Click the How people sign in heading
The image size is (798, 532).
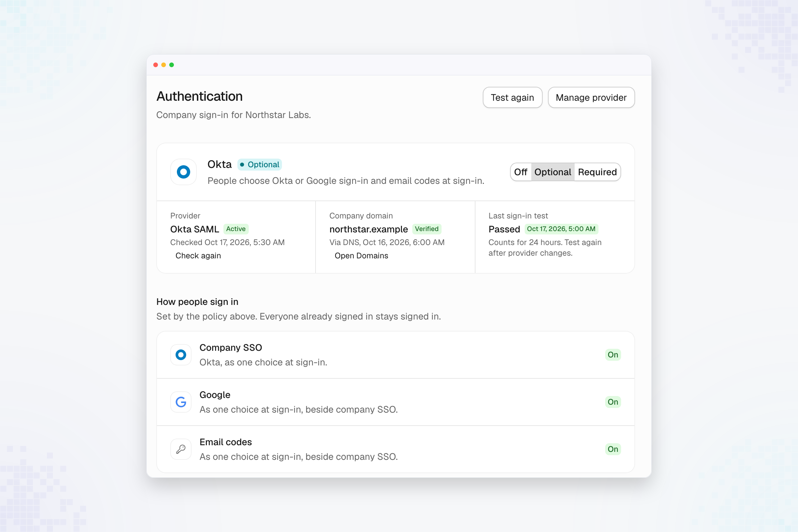(198, 302)
